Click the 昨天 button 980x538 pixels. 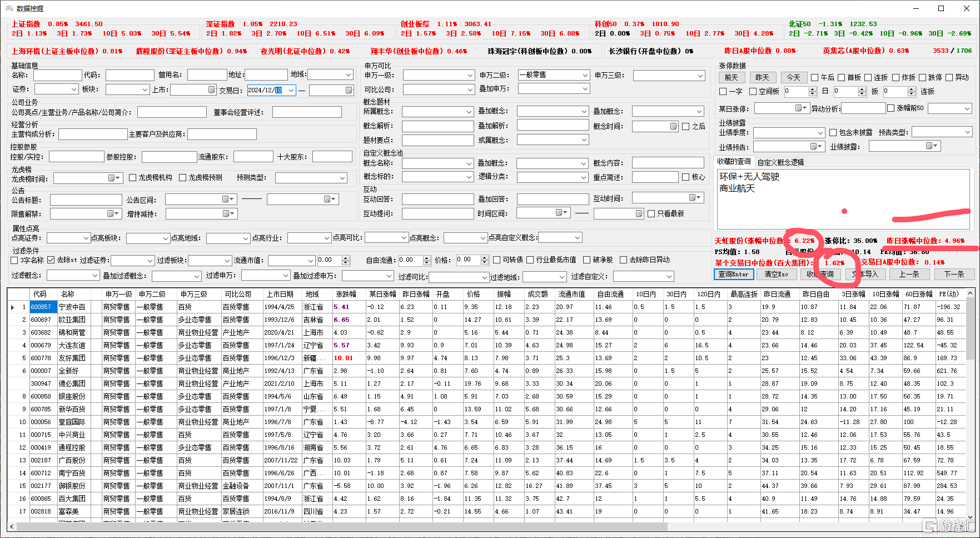click(763, 77)
